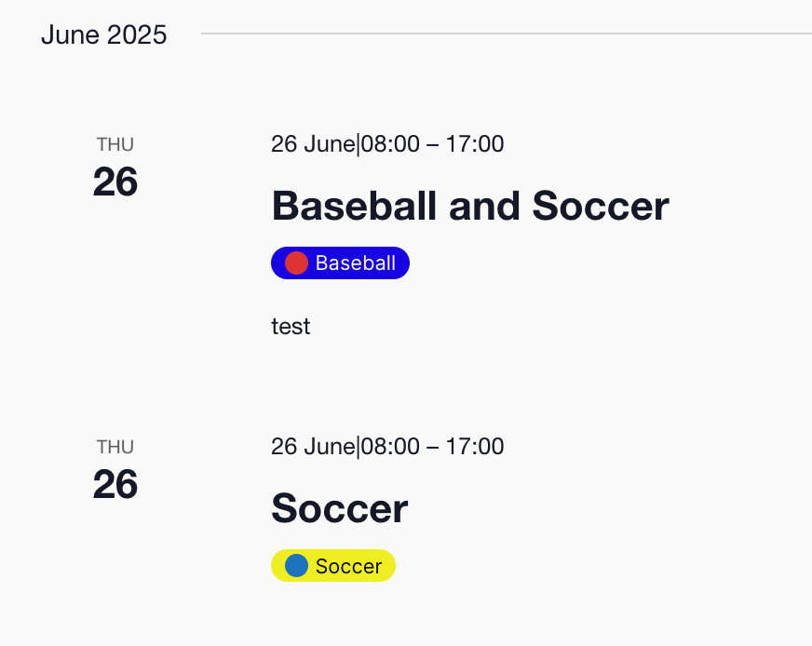This screenshot has height=646, width=812.
Task: Select the Baseball label in the blue tag
Action: 355,263
